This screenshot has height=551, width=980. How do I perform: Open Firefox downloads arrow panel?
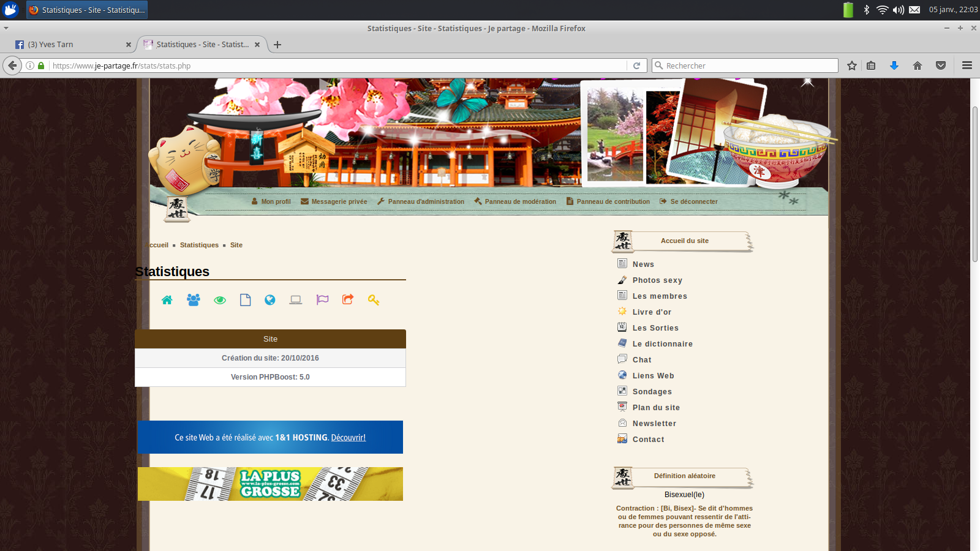894,66
